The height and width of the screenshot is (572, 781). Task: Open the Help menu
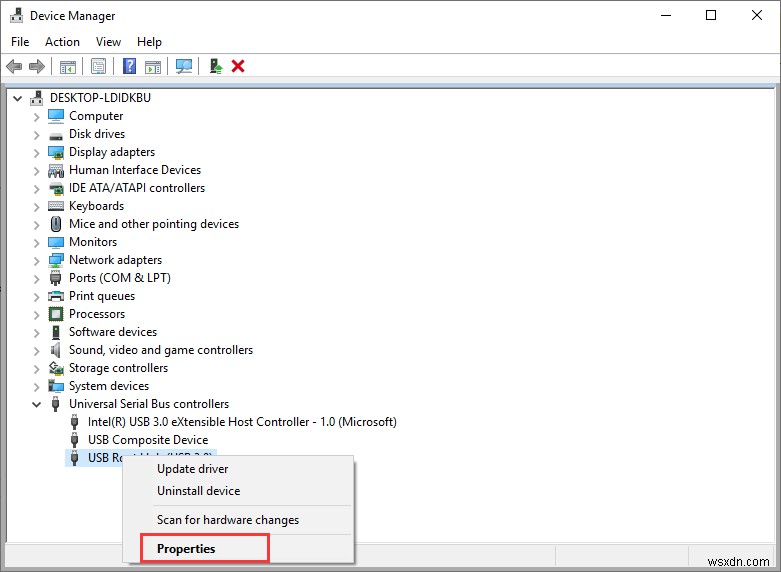pos(149,42)
